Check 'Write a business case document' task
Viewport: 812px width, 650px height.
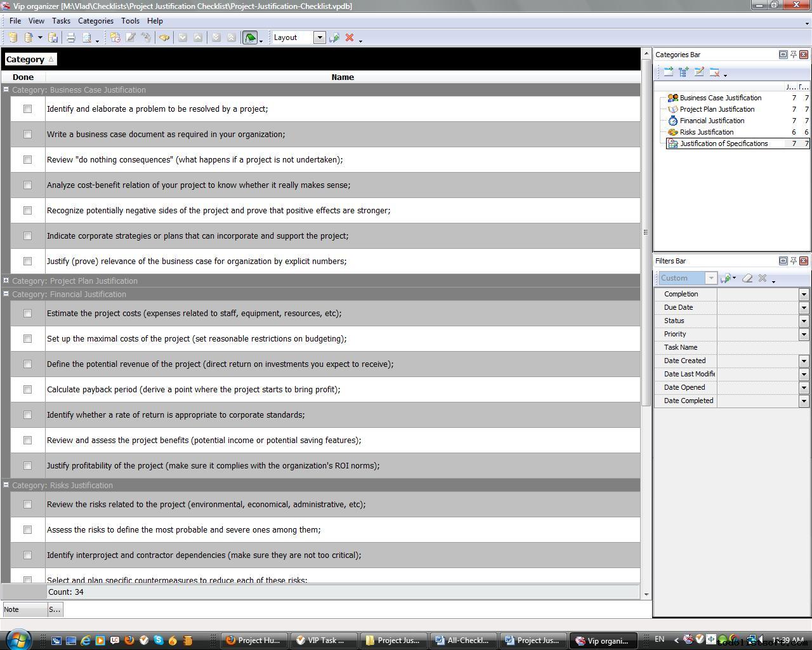tap(27, 135)
